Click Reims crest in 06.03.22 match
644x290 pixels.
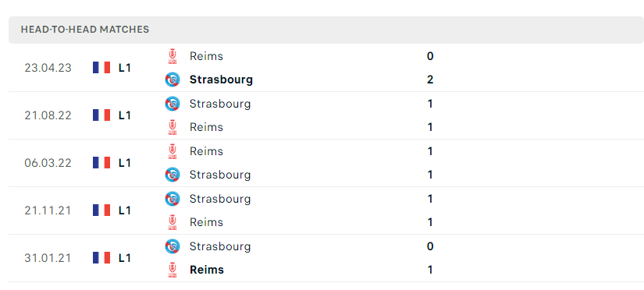point(173,151)
